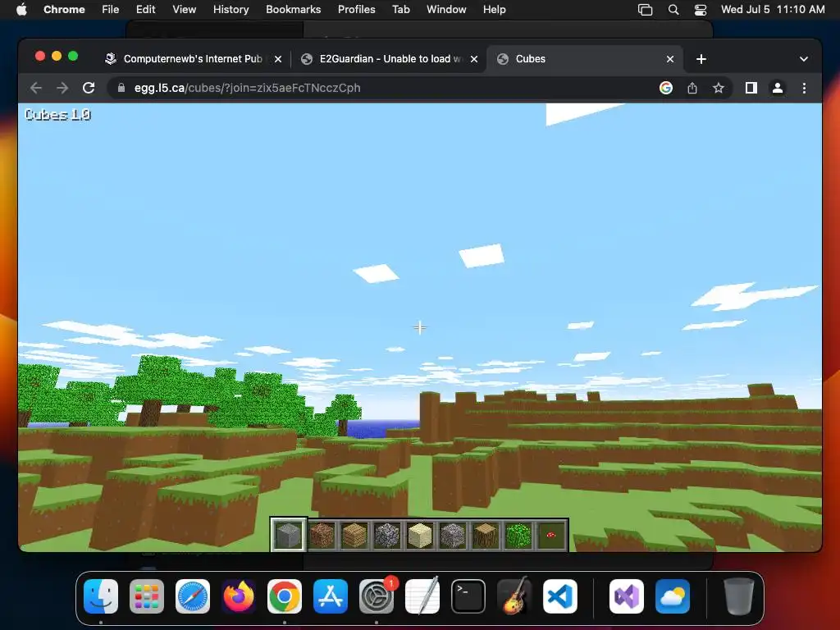Open the Tab menu
The width and height of the screenshot is (840, 630).
point(400,10)
